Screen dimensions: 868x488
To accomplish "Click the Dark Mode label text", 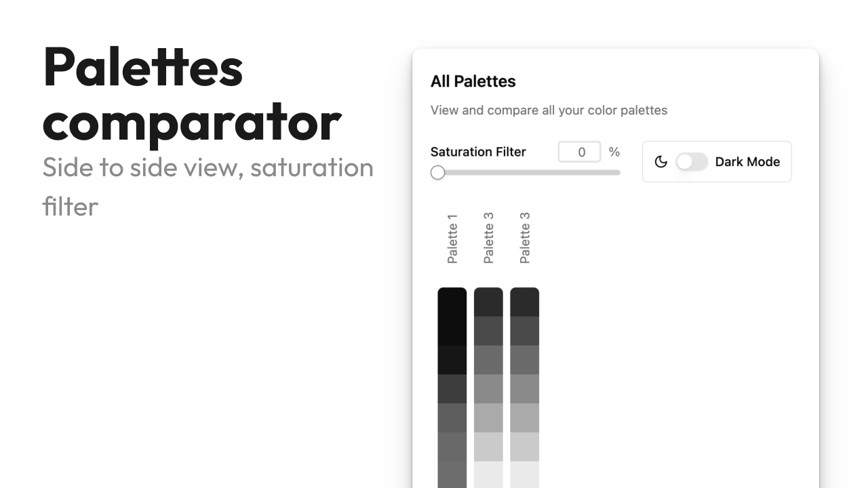I will tap(747, 161).
